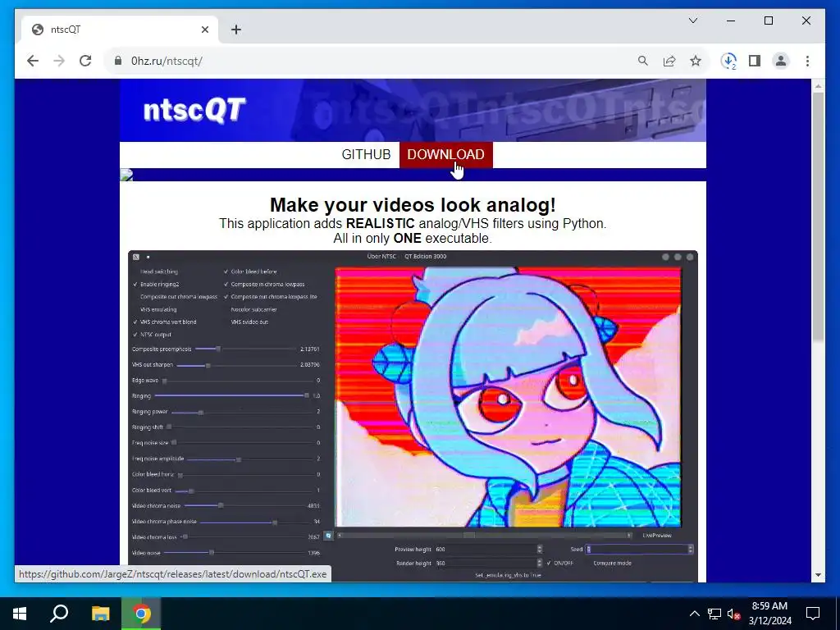
Task: Open the network tray icon
Action: [714, 614]
